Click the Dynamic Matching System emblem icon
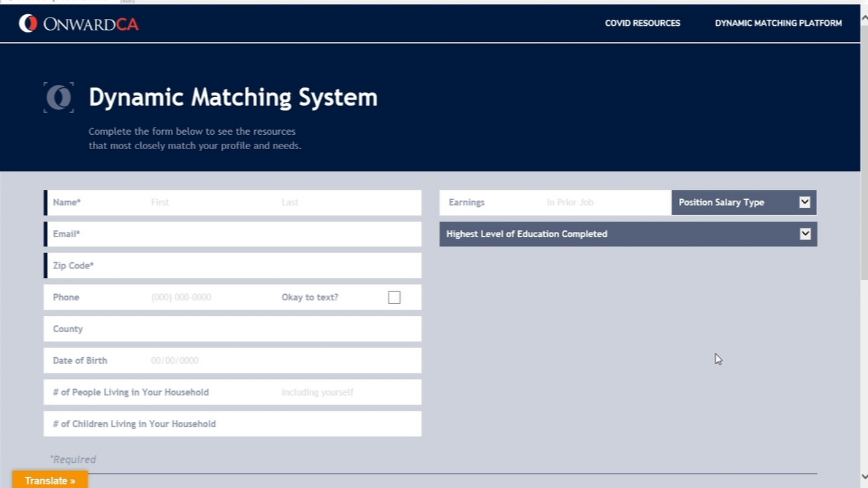This screenshot has width=868, height=488. (59, 98)
